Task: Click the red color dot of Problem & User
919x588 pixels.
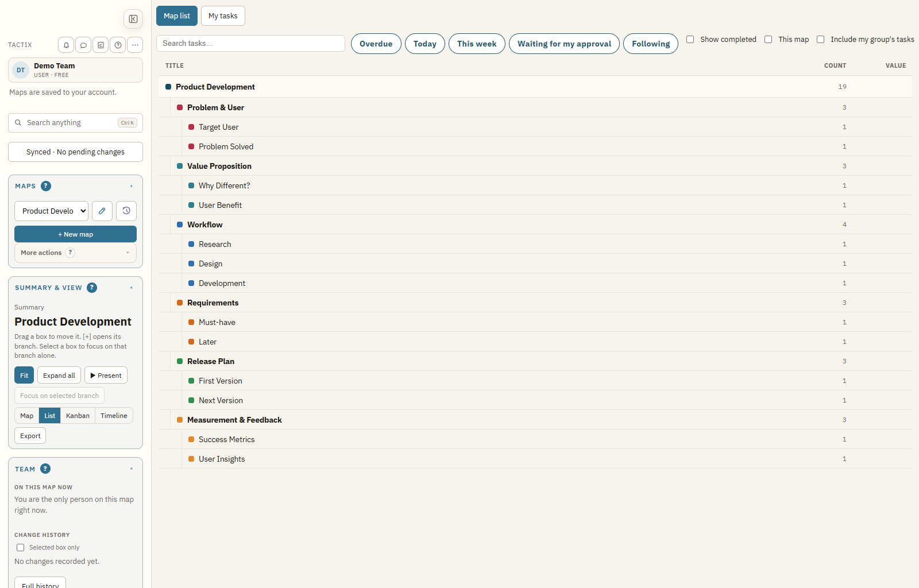Action: (180, 107)
